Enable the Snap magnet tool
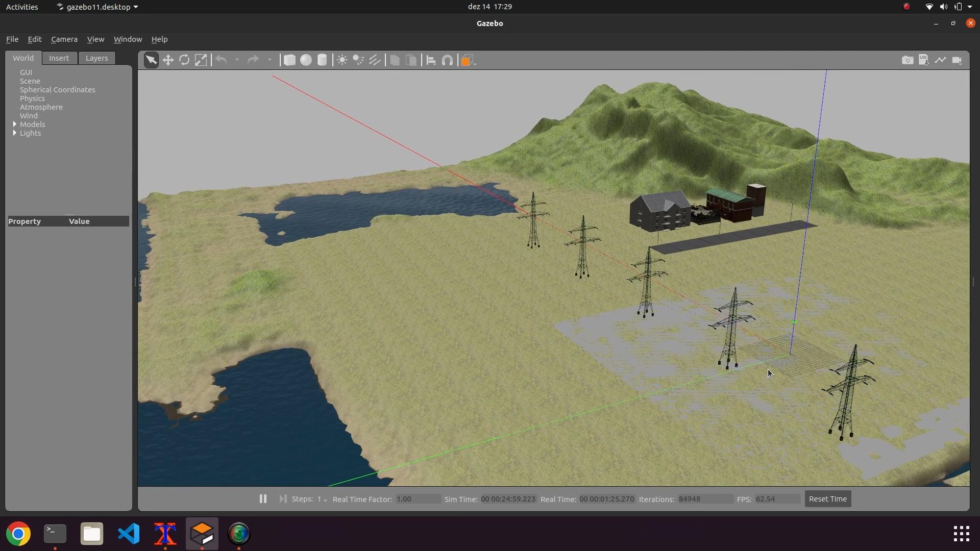 (x=447, y=60)
